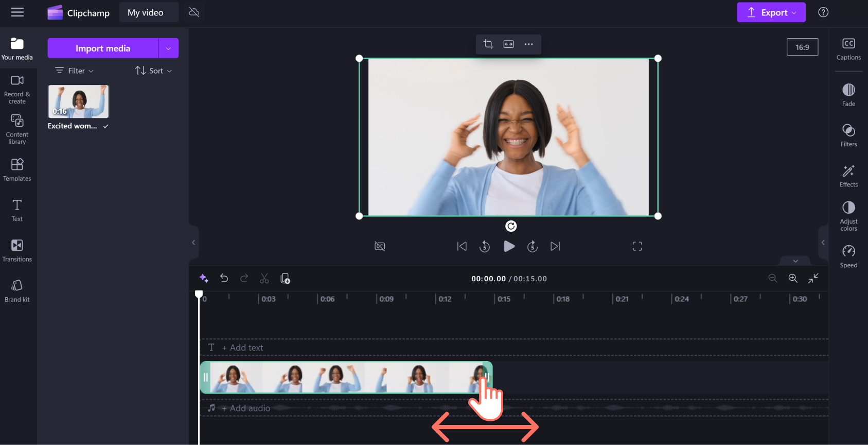
Task: Open the more options ellipsis menu
Action: pos(528,44)
